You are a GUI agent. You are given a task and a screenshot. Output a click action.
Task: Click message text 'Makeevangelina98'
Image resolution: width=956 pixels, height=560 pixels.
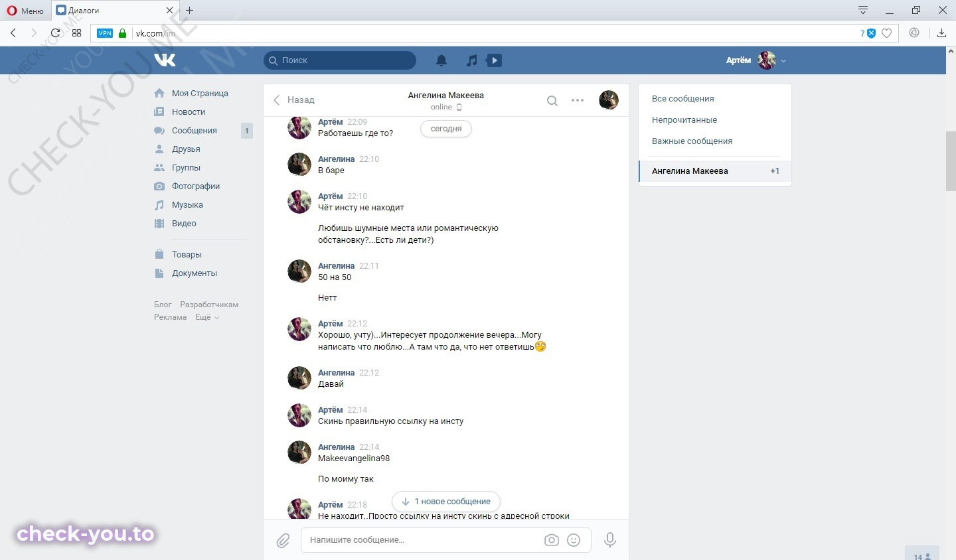pos(354,458)
